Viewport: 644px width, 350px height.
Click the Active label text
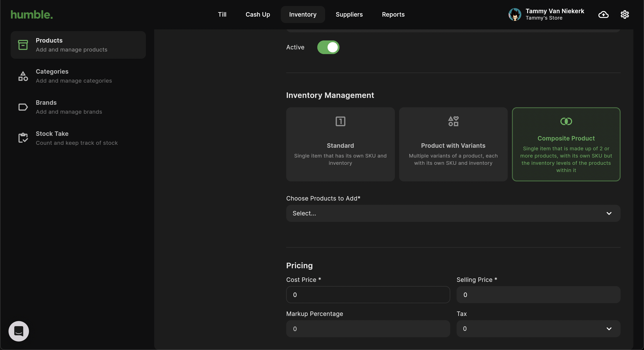pyautogui.click(x=295, y=47)
